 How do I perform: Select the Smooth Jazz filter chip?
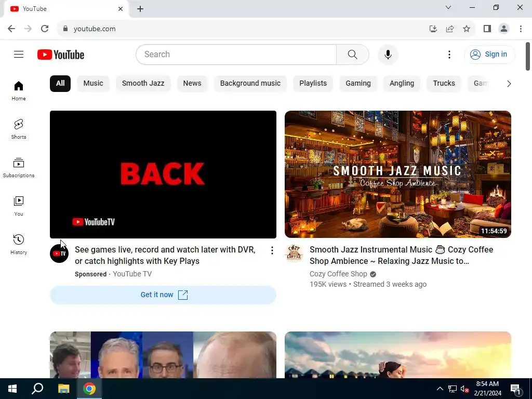(x=143, y=84)
